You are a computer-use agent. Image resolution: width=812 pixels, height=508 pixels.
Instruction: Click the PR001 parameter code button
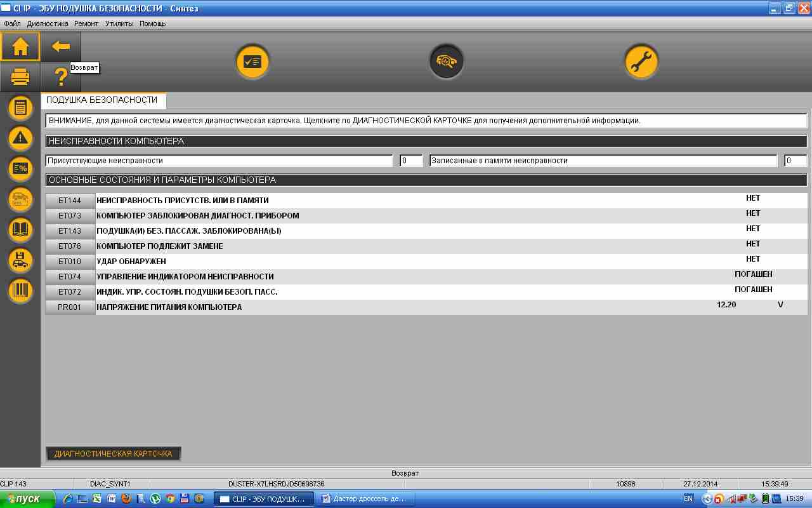[70, 307]
